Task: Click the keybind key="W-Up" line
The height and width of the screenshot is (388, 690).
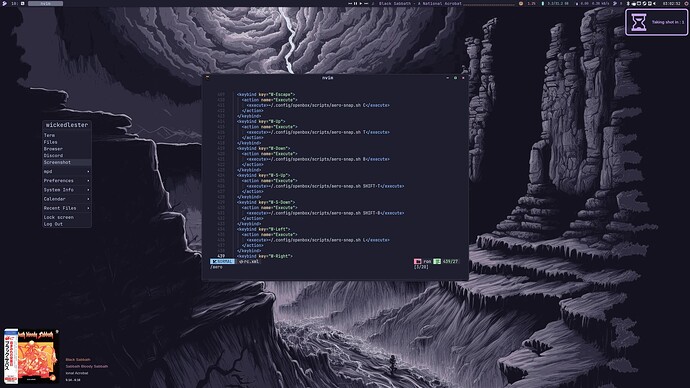Action: (261, 121)
